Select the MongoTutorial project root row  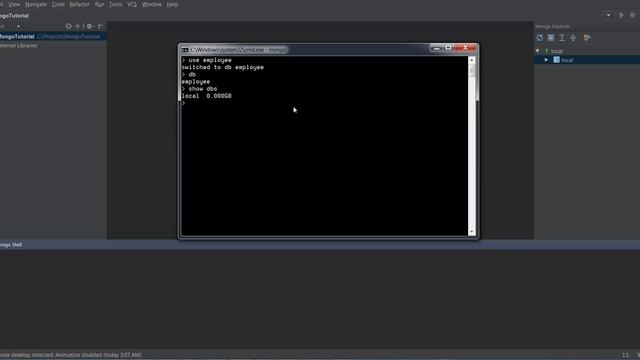[x=53, y=36]
